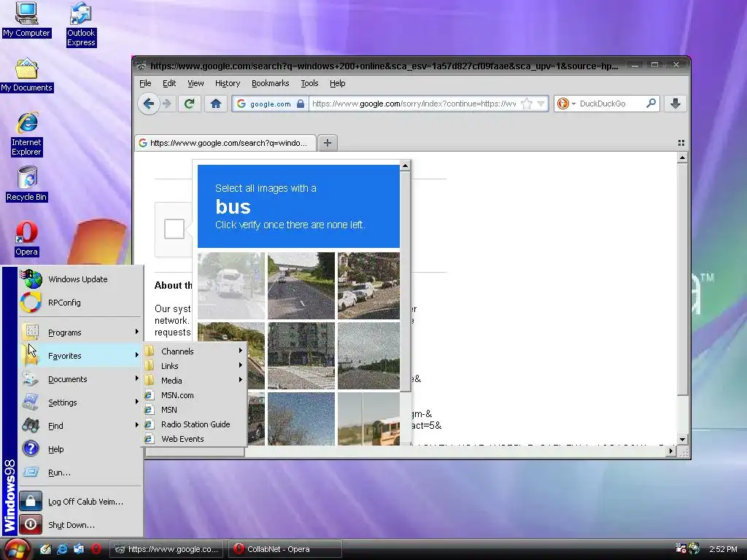Click Shut Down... in Start menu

tap(80, 525)
